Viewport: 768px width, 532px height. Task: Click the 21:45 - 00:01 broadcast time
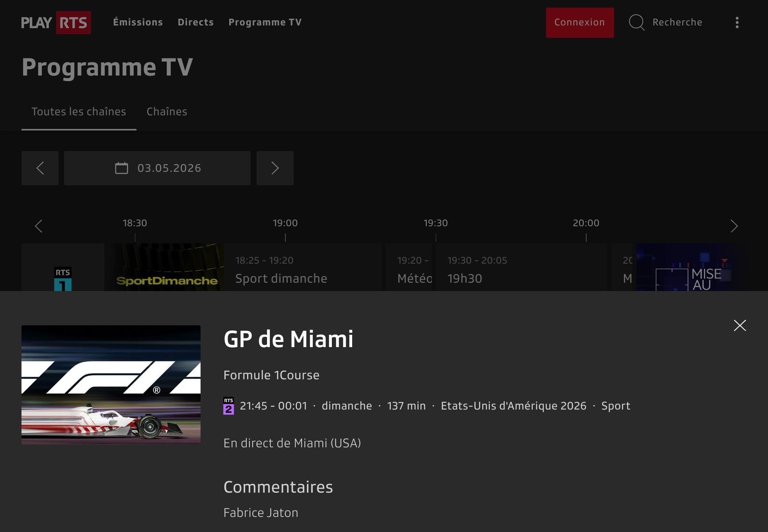click(x=273, y=406)
